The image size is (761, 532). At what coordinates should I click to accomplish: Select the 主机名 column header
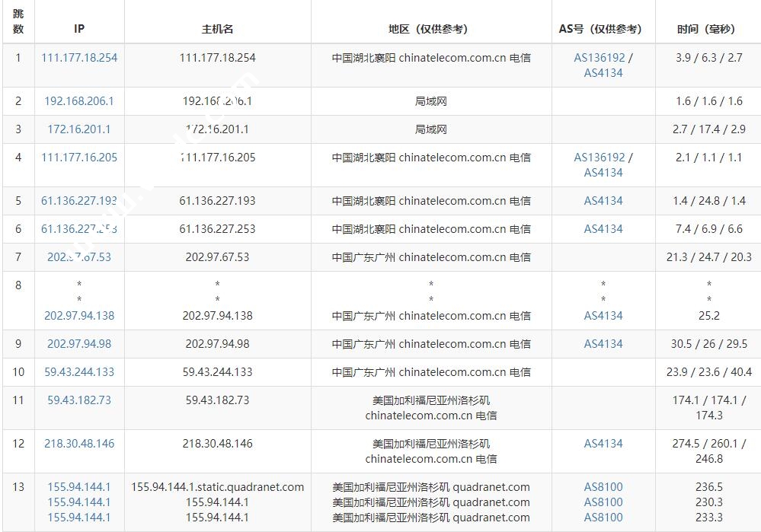click(217, 29)
